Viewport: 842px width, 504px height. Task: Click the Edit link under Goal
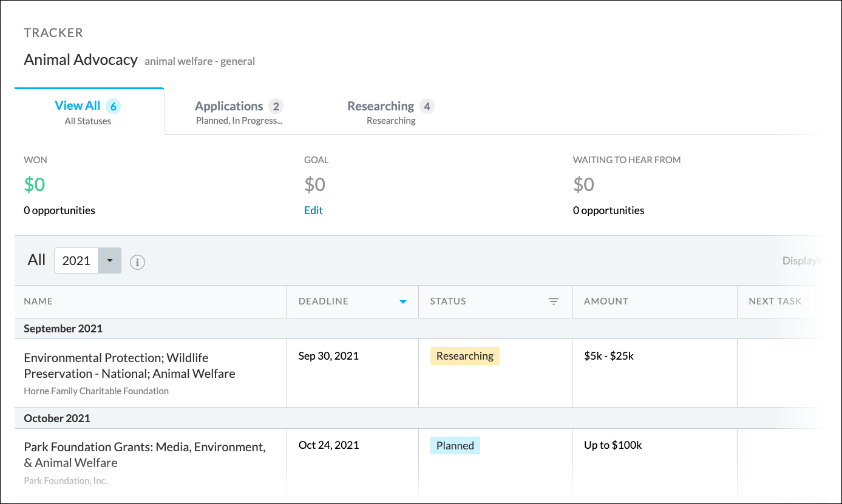pos(313,210)
